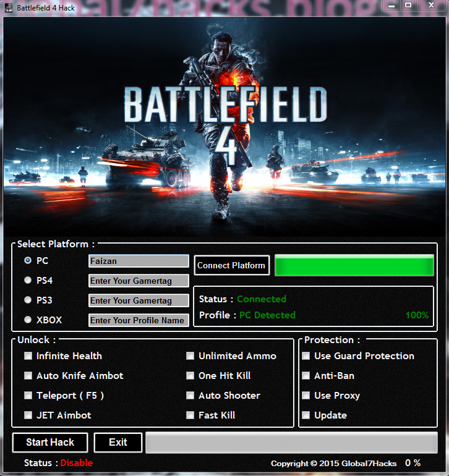The image size is (449, 476).
Task: Select the PC platform radio button
Action: tap(28, 260)
